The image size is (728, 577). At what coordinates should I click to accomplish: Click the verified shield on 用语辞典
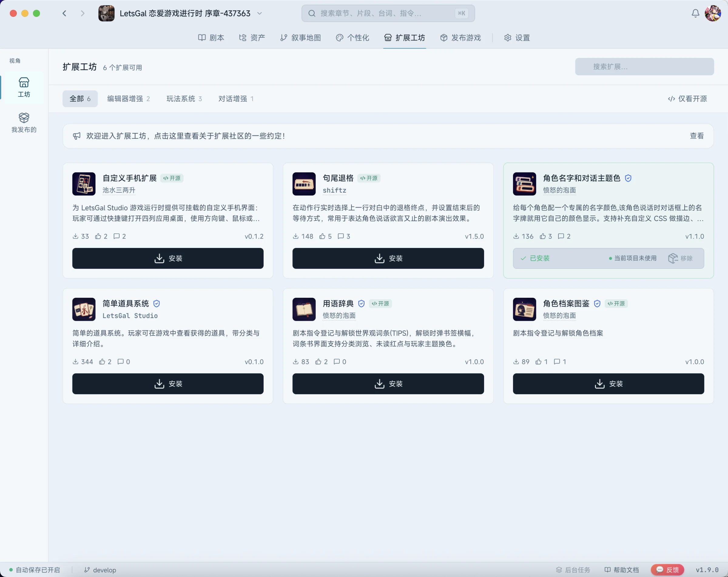361,304
